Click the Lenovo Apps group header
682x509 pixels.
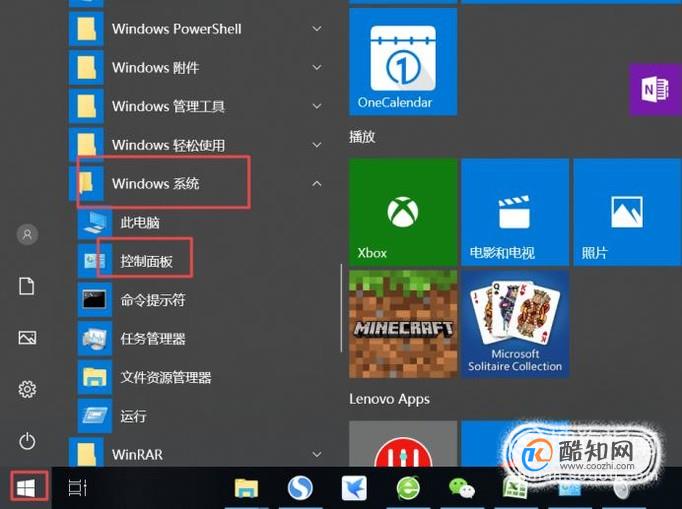389,399
